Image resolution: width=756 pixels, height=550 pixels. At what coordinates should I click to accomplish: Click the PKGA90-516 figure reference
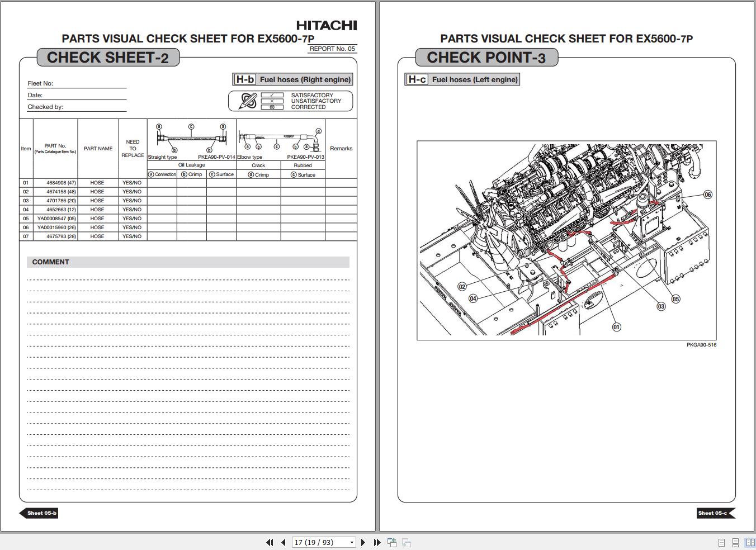point(701,345)
